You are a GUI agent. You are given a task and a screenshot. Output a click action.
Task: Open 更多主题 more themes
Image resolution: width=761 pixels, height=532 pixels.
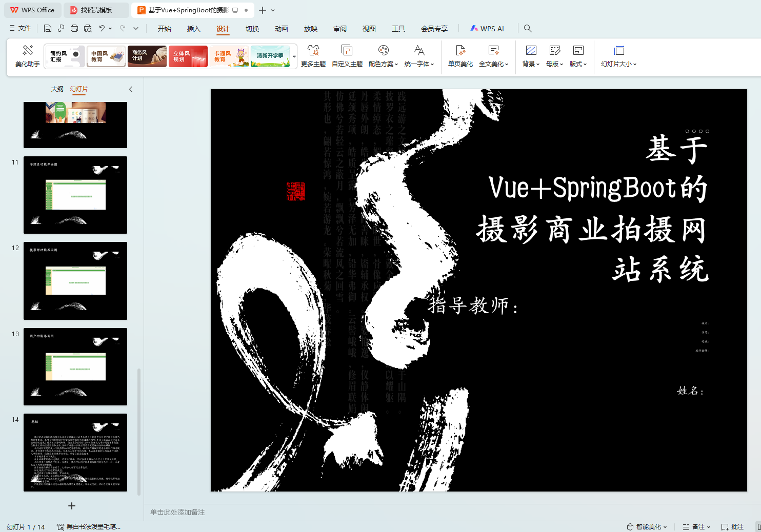point(313,56)
